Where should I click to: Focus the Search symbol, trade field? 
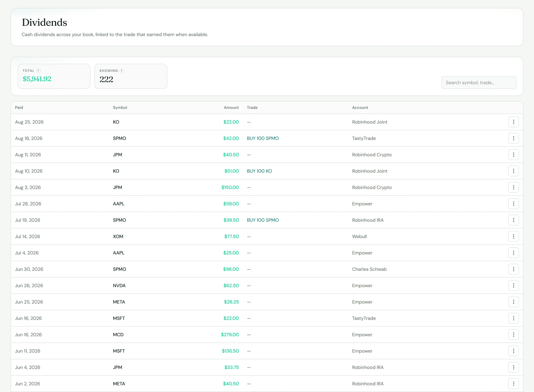pyautogui.click(x=479, y=82)
